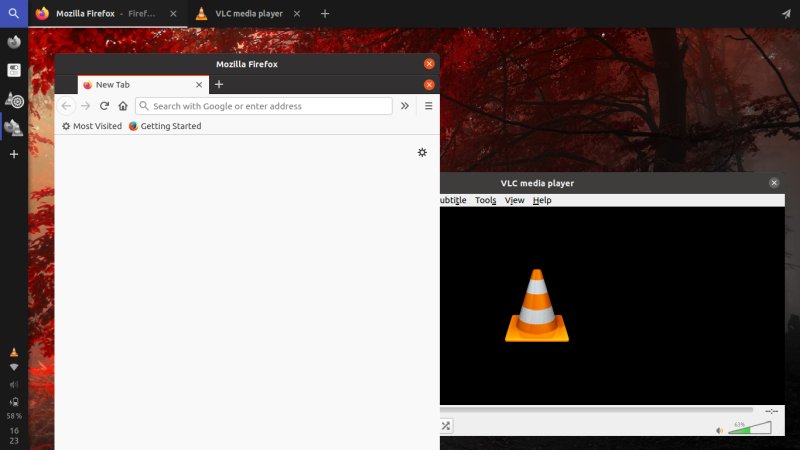This screenshot has width=800, height=450.
Task: Select the active Firefox-and-VLC workspace icon in sidebar
Action: click(x=14, y=128)
